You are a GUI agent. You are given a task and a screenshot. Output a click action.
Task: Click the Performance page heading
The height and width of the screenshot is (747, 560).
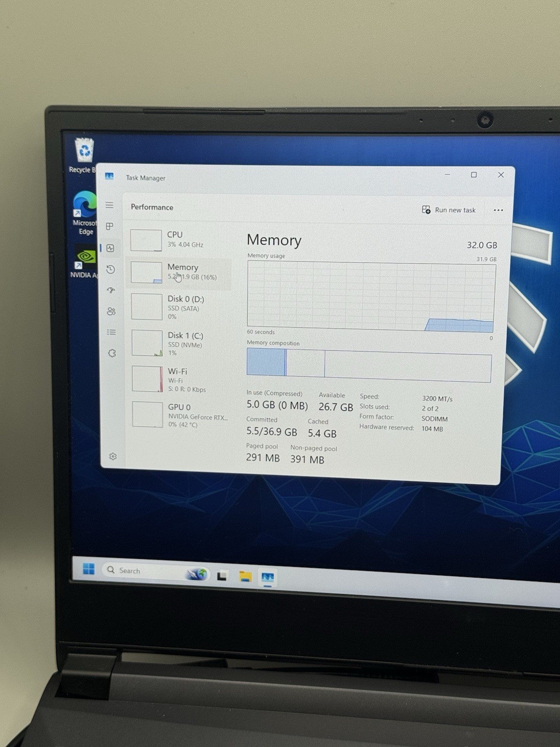coord(152,207)
